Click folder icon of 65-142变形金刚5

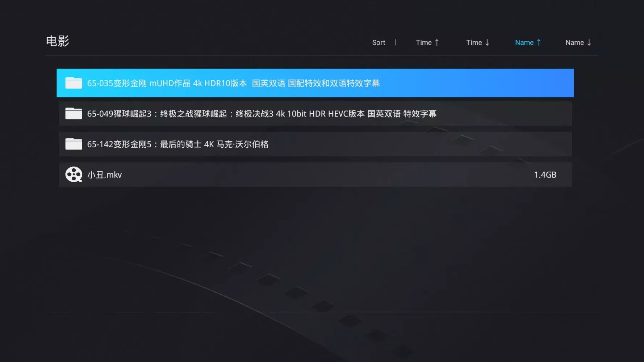click(74, 144)
